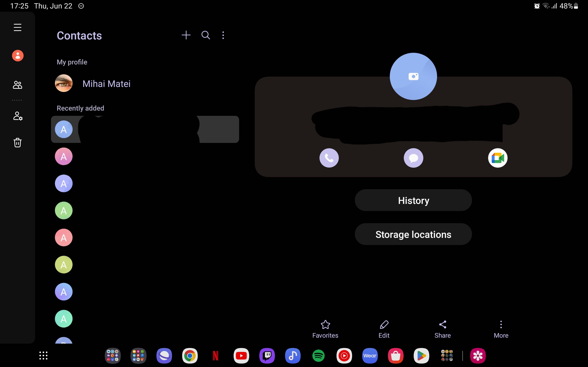Viewport: 588px width, 367px height.
Task: Edit contact with pencil icon
Action: coord(384,329)
